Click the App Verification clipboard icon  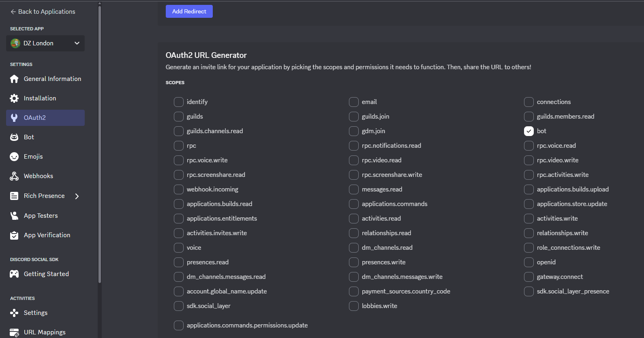click(14, 235)
